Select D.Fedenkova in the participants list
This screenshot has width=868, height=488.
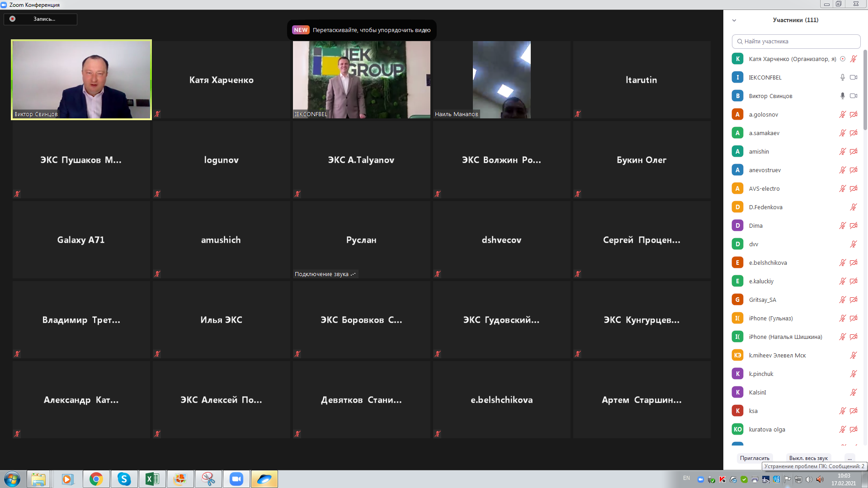(x=765, y=207)
